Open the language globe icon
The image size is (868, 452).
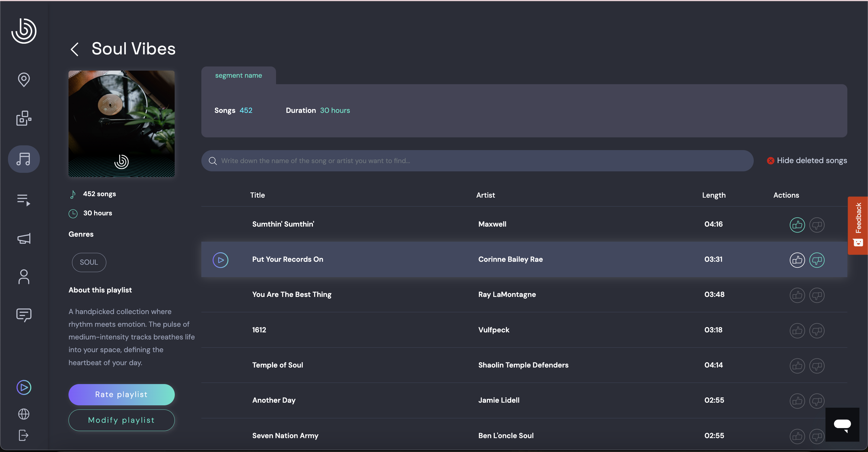24,414
